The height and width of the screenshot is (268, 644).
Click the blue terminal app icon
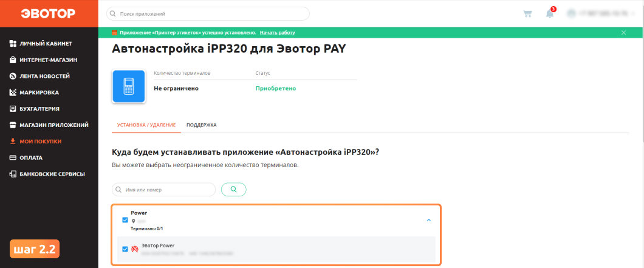pos(129,86)
